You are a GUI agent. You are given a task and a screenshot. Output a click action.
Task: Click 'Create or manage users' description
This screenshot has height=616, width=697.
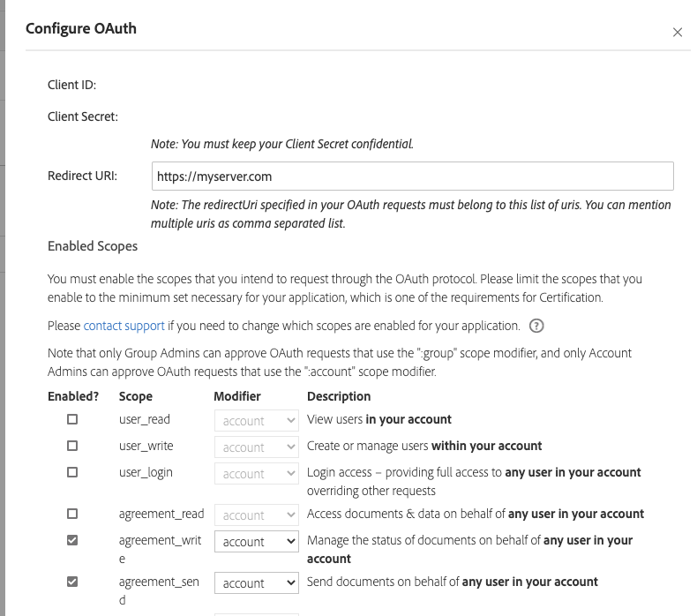pos(424,446)
